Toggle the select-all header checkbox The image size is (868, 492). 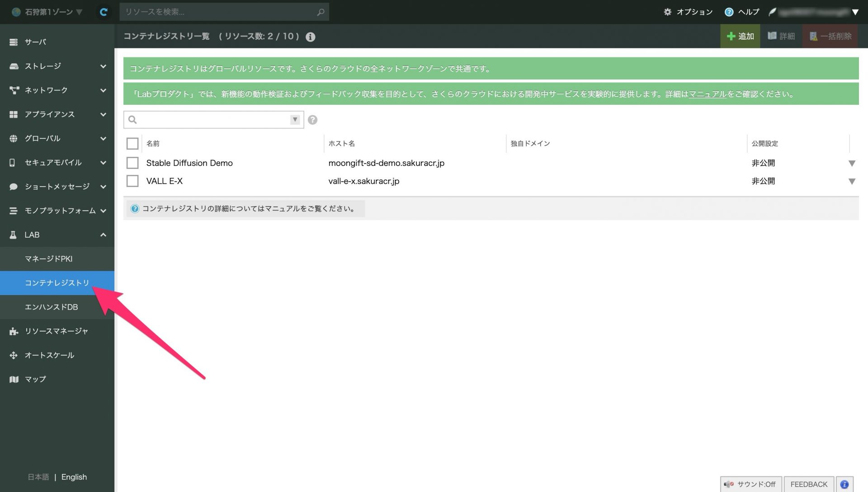pyautogui.click(x=132, y=144)
